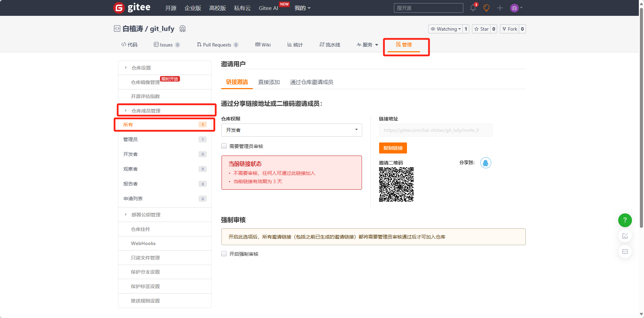This screenshot has height=318, width=644.
Task: Open the notification bell
Action: pos(473,8)
